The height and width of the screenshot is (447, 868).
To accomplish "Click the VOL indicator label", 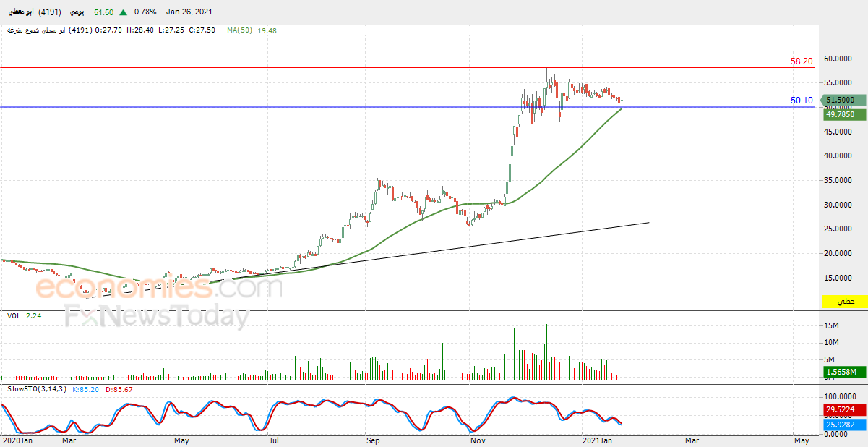I will pyautogui.click(x=14, y=316).
